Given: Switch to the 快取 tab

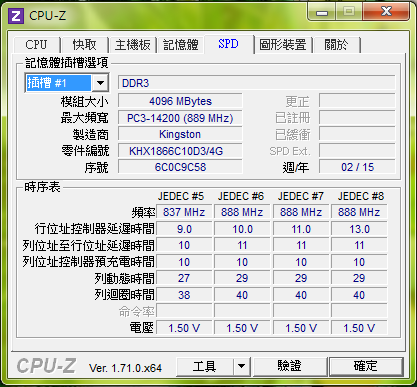Looking at the screenshot, I should pyautogui.click(x=84, y=45).
